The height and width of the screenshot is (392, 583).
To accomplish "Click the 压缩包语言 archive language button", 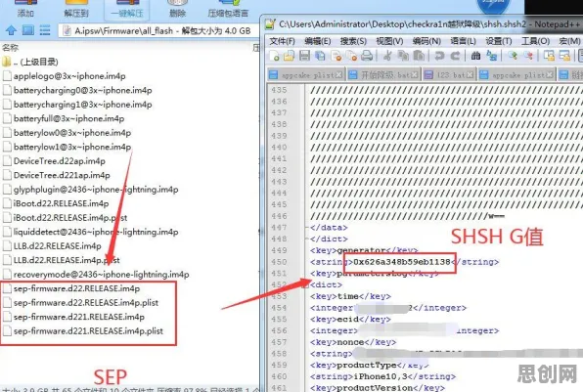I will point(228,9).
